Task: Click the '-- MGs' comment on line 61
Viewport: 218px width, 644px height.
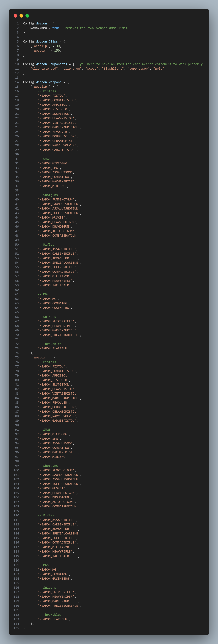Action: coord(43,294)
